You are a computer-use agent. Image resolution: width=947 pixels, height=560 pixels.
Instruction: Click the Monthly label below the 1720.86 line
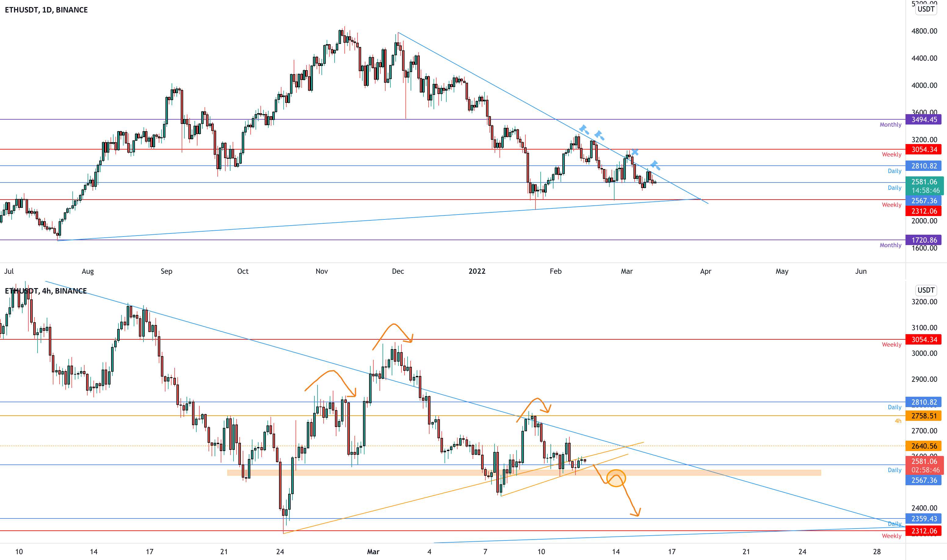point(891,245)
